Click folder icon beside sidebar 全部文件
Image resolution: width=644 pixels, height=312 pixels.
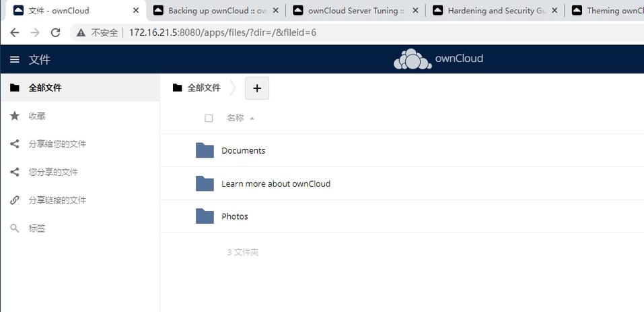(x=15, y=88)
